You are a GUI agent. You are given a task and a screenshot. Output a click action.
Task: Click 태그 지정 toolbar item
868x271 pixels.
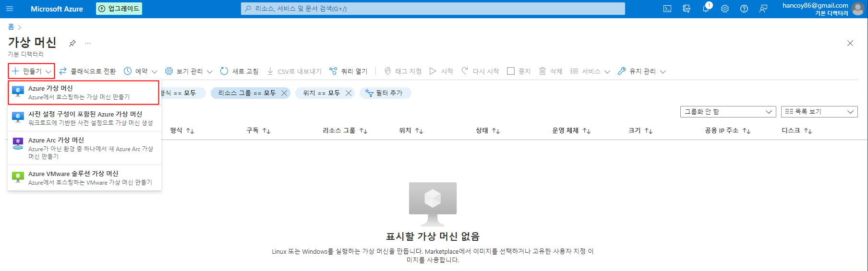(x=403, y=71)
